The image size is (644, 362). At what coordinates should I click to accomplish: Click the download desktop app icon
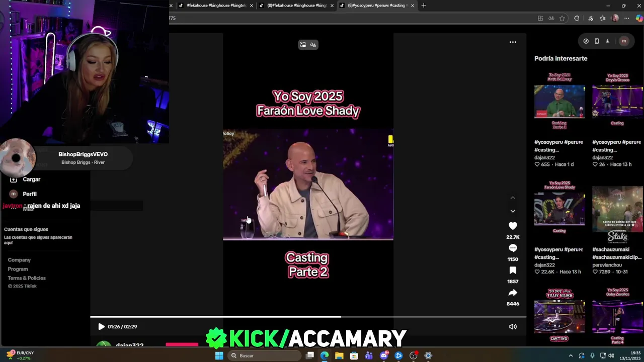coord(607,41)
